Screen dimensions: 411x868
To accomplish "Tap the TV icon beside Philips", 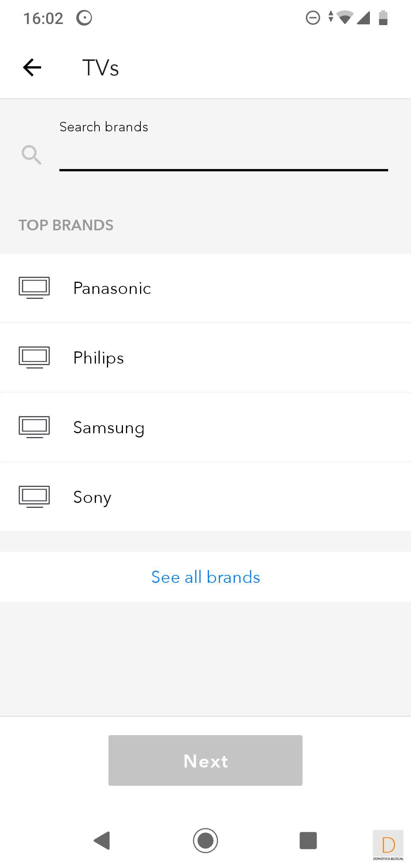I will (34, 357).
